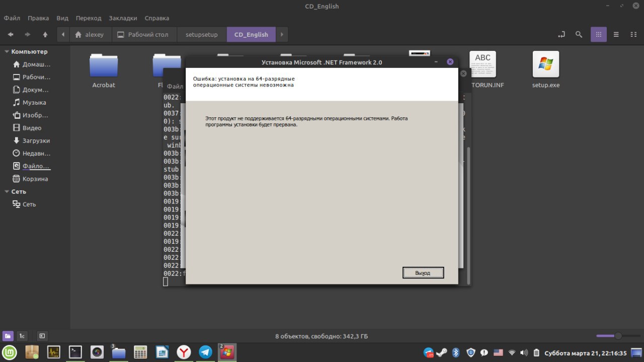Go to the parent folder with the up arrow

click(45, 35)
